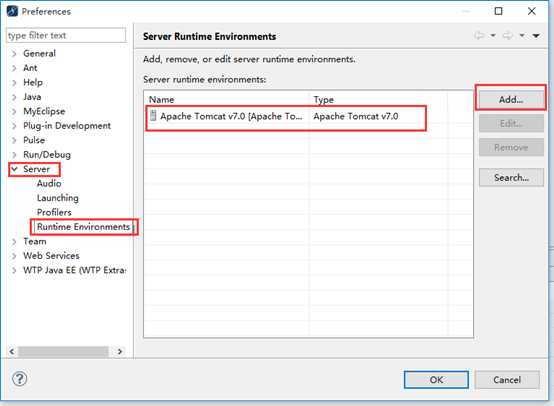Open the back history dropdown arrow

[x=493, y=35]
